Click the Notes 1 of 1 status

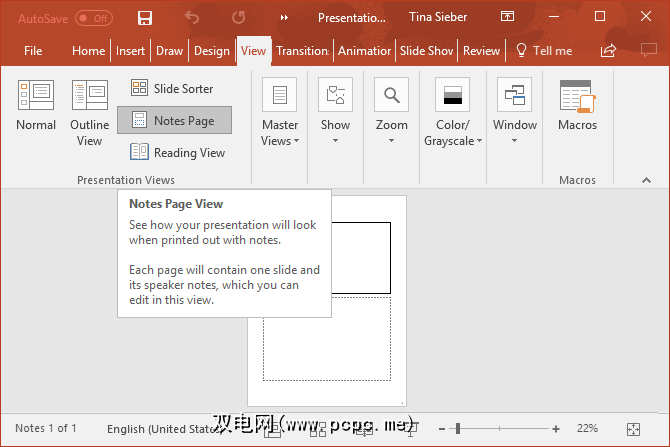coord(46,428)
